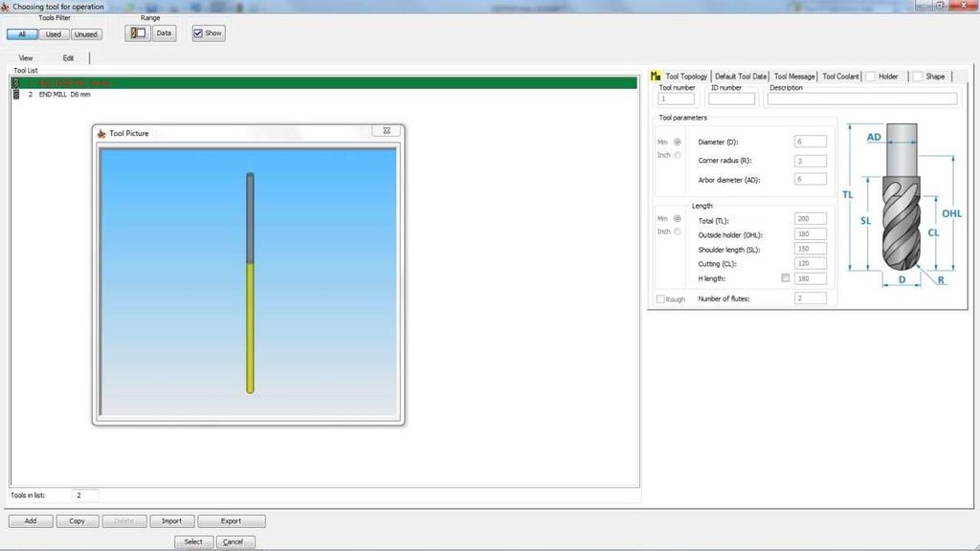Click the ball end mill diagram image
This screenshot has width=980, height=551.
(x=901, y=205)
